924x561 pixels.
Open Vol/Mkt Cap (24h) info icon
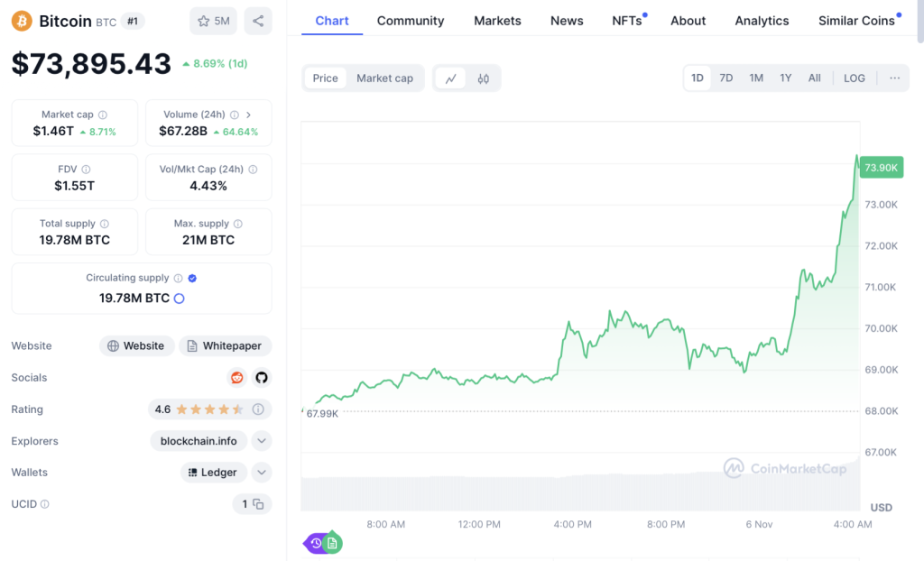click(x=253, y=170)
